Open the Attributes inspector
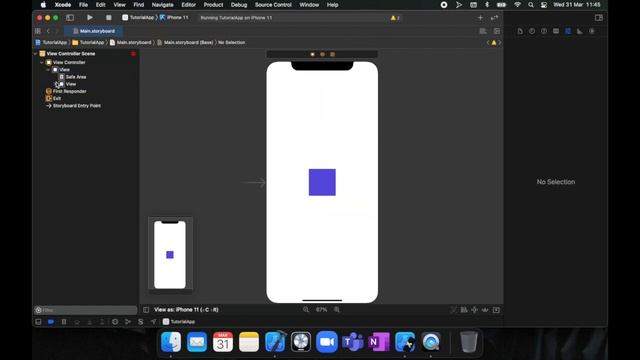The width and height of the screenshot is (640, 360). [568, 31]
